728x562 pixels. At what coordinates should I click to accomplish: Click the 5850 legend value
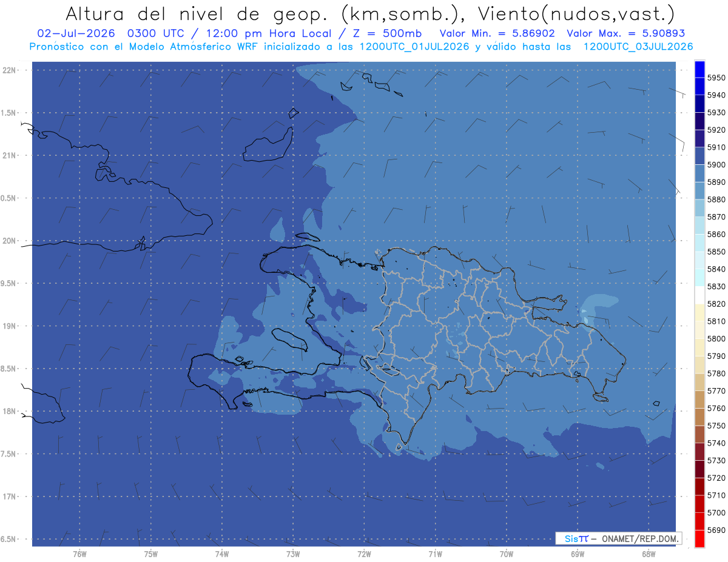click(716, 252)
